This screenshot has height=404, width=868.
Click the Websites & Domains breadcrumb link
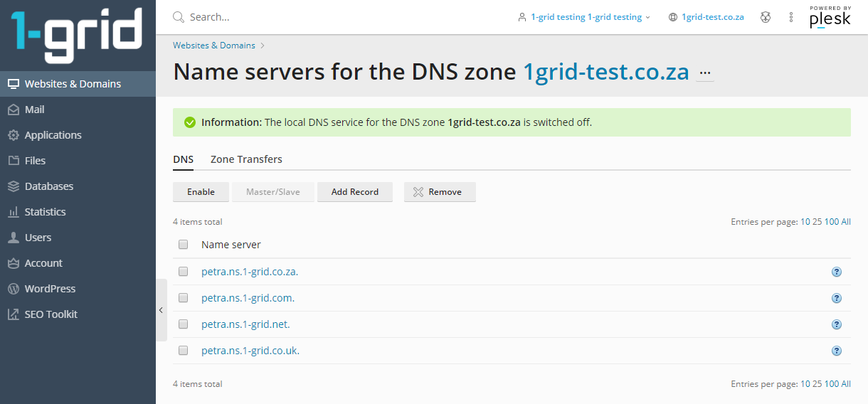214,46
